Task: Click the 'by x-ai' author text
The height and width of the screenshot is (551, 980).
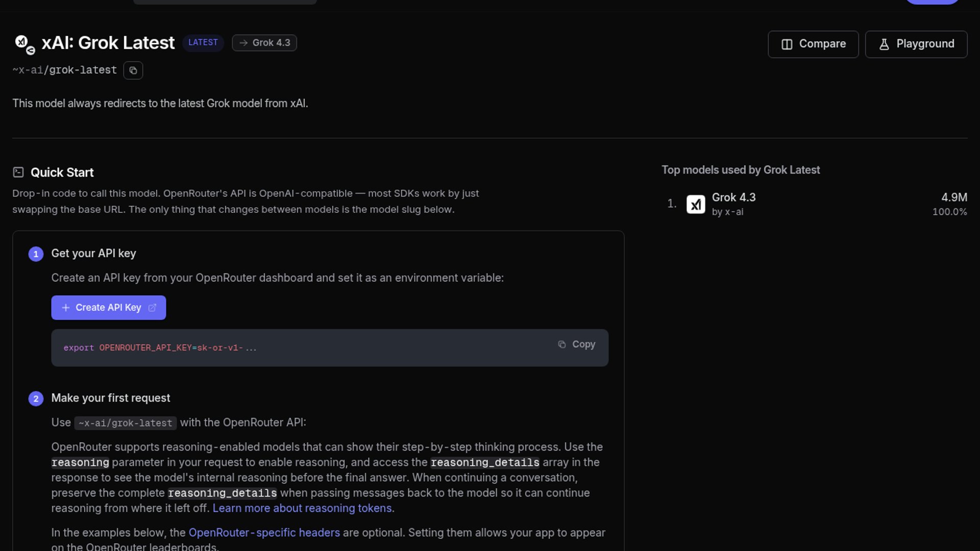Action: click(727, 212)
